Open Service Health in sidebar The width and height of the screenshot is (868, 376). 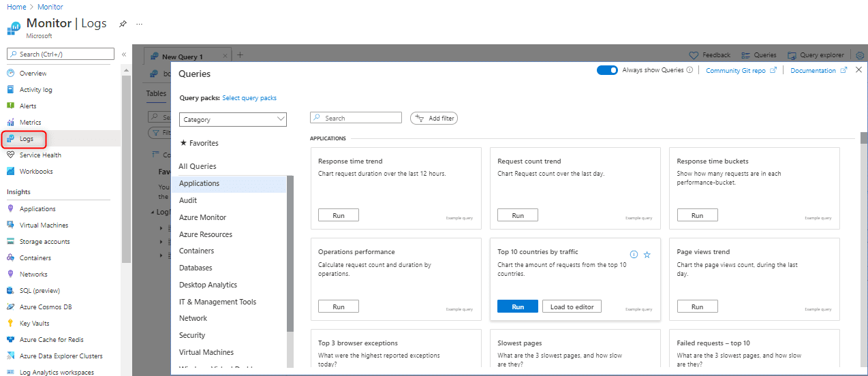[x=40, y=155]
